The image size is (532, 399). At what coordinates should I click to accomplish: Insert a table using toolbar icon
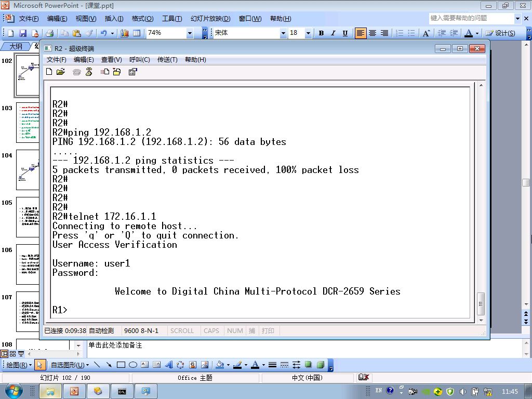pyautogui.click(x=137, y=33)
